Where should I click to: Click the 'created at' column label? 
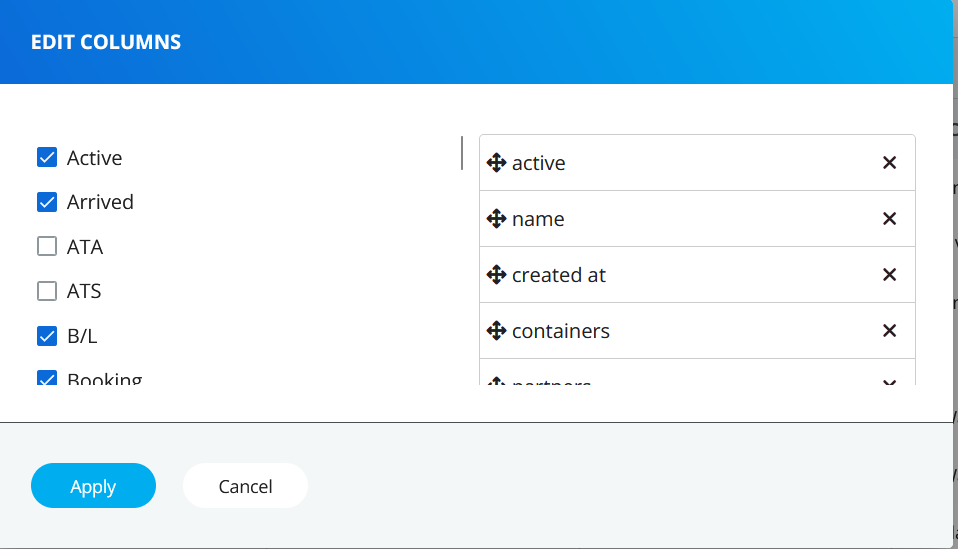click(x=559, y=275)
